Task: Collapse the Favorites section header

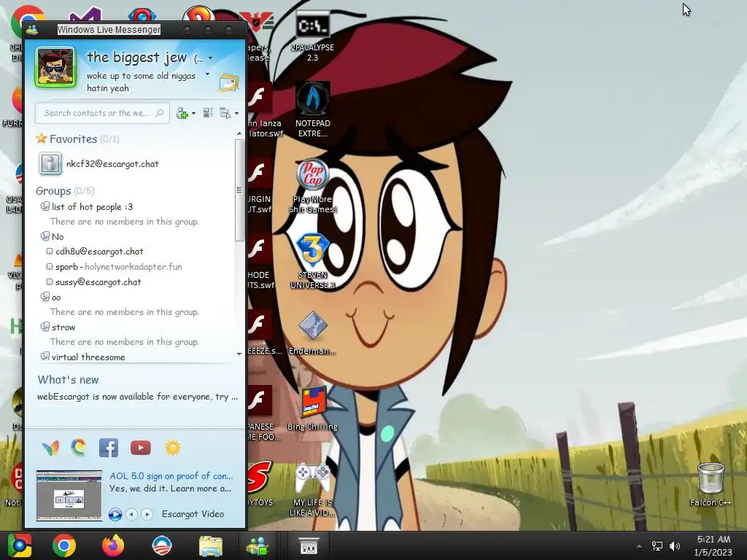Action: (x=77, y=139)
